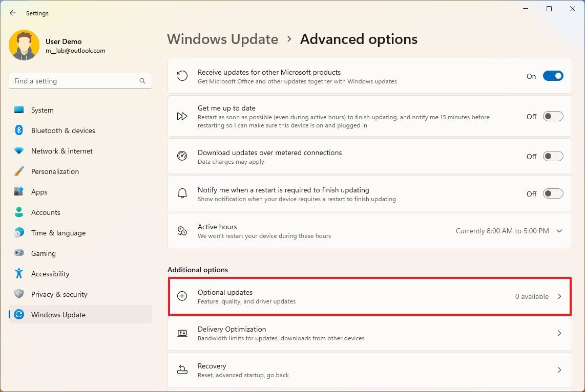
Task: Expand Recovery options via the chevron
Action: tap(559, 370)
